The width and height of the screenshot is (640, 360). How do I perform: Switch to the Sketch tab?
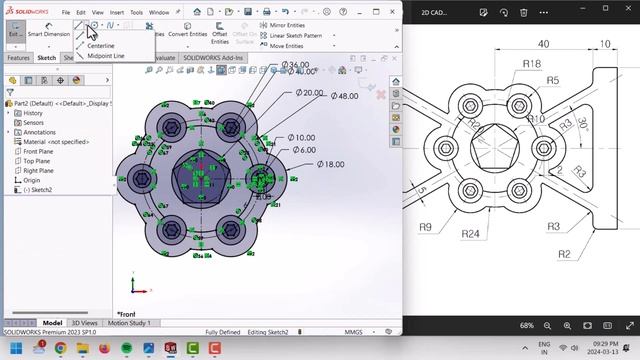click(x=47, y=58)
